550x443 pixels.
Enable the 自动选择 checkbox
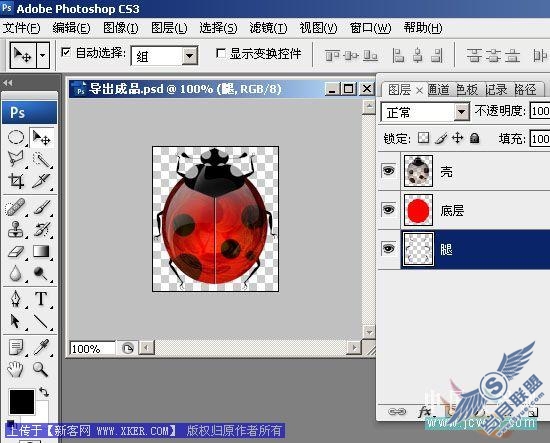click(x=66, y=53)
